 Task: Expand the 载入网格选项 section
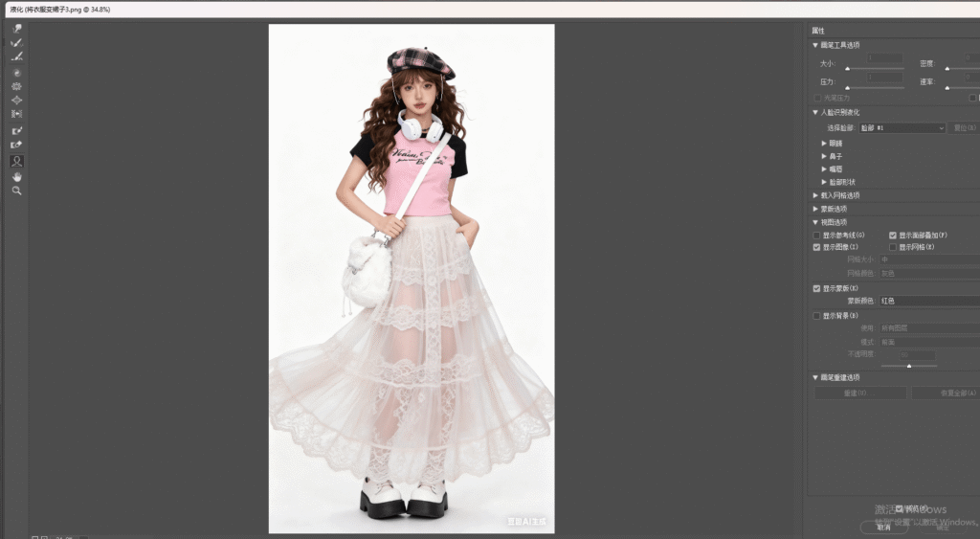coord(815,195)
